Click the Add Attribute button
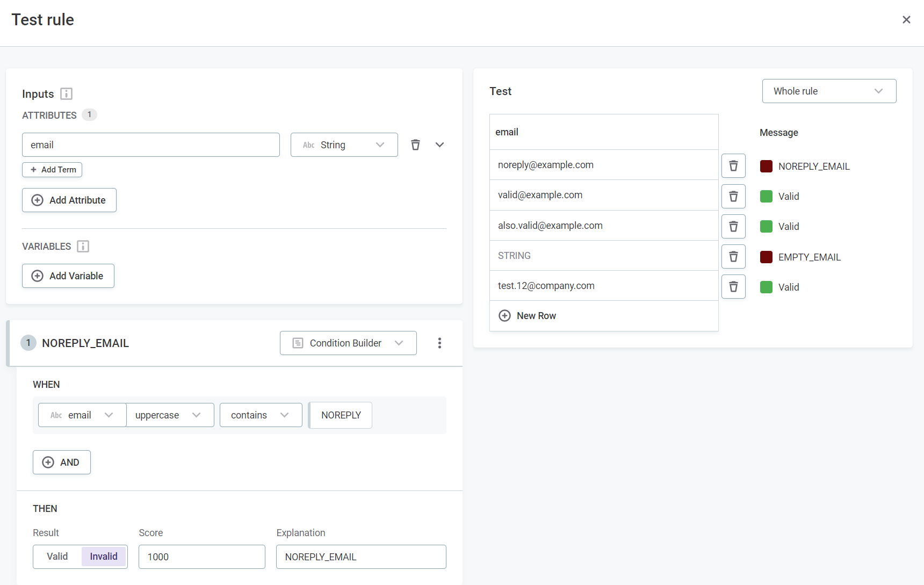 (x=69, y=200)
